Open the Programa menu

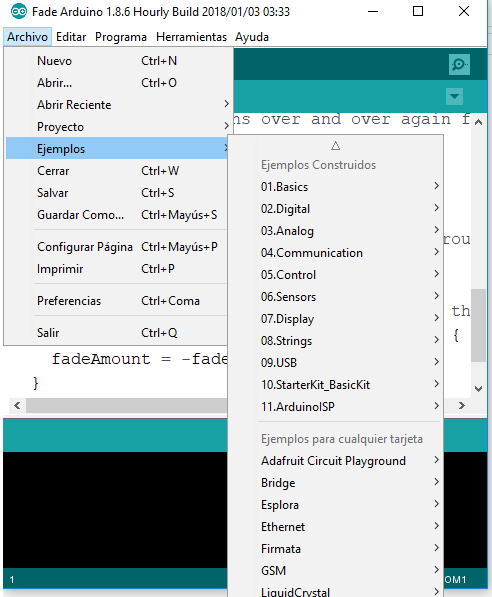click(x=121, y=37)
